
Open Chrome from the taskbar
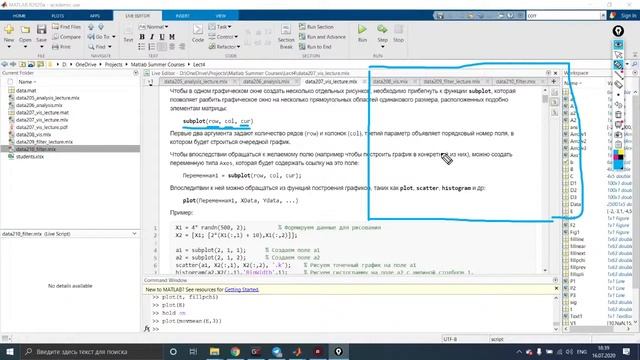coord(235,351)
